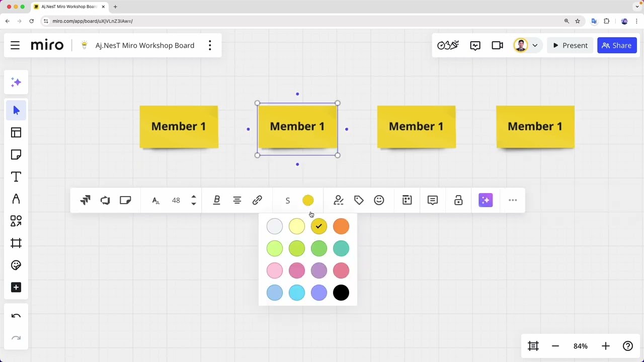Select the Text tool in sidebar
The width and height of the screenshot is (644, 362).
point(16,176)
